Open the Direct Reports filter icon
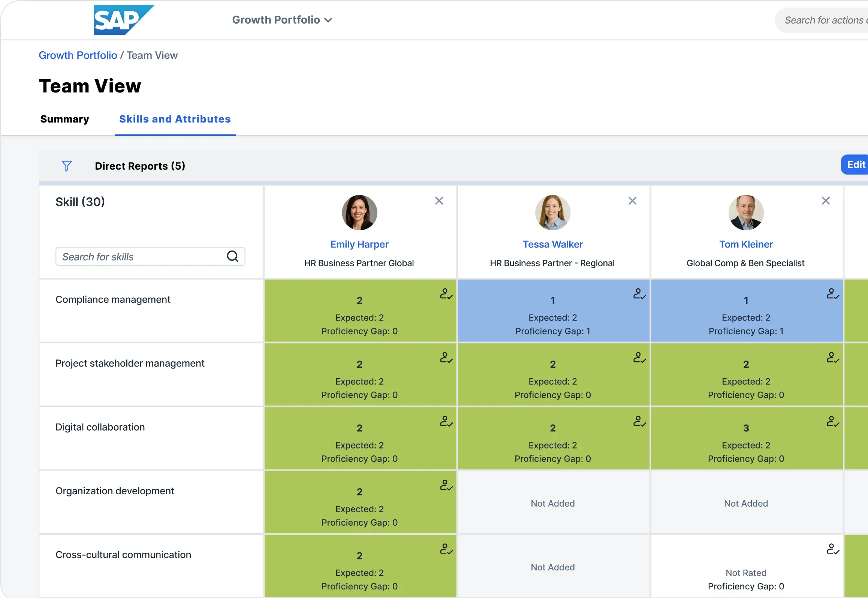868x598 pixels. coord(67,166)
